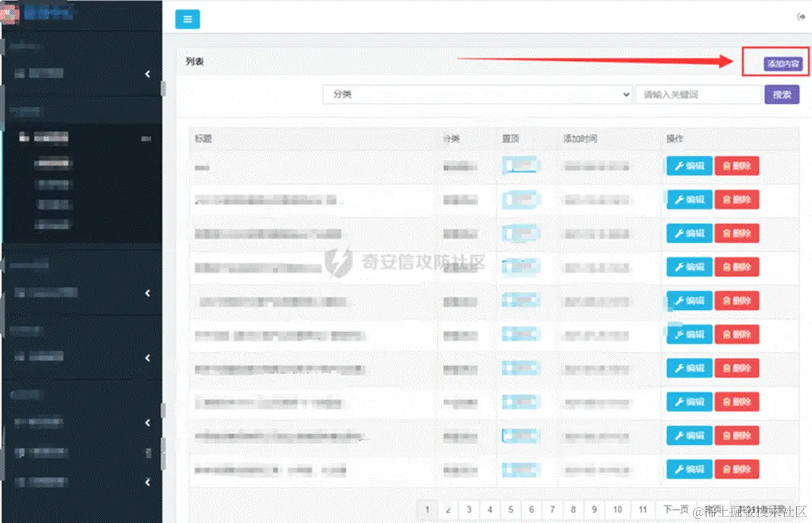Screen dimensions: 812x523
Task: Click 编辑 edit button in the ninth table row
Action: 689,435
